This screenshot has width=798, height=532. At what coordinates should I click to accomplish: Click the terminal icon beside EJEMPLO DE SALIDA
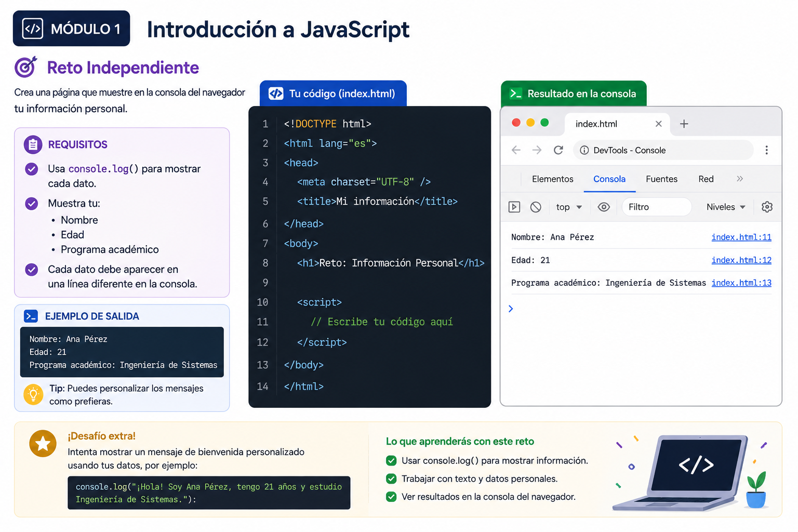click(31, 316)
